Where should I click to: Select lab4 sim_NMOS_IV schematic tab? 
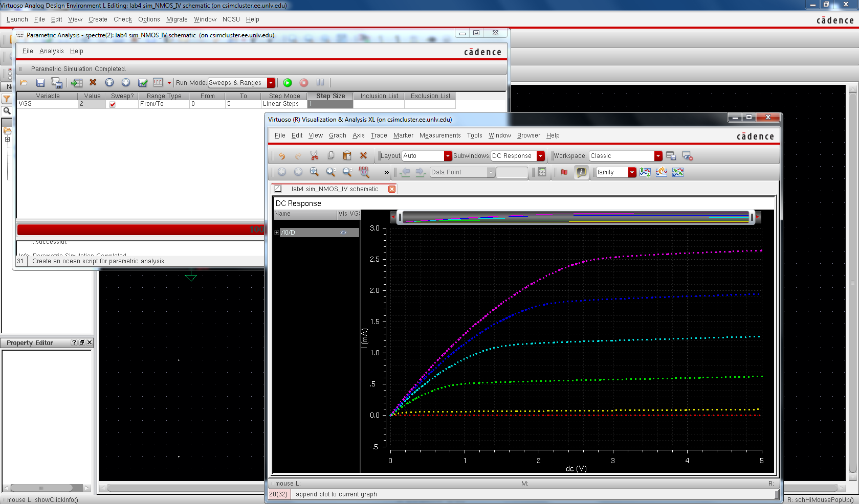click(335, 189)
